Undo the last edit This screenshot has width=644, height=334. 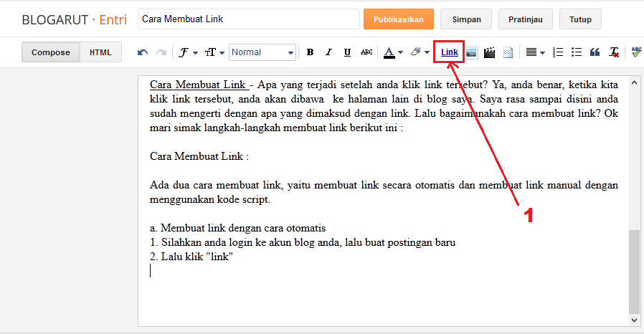tap(143, 52)
